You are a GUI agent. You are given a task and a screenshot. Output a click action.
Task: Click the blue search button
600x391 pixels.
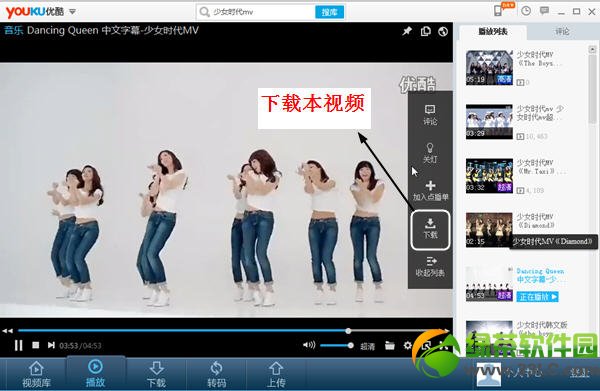(x=329, y=12)
